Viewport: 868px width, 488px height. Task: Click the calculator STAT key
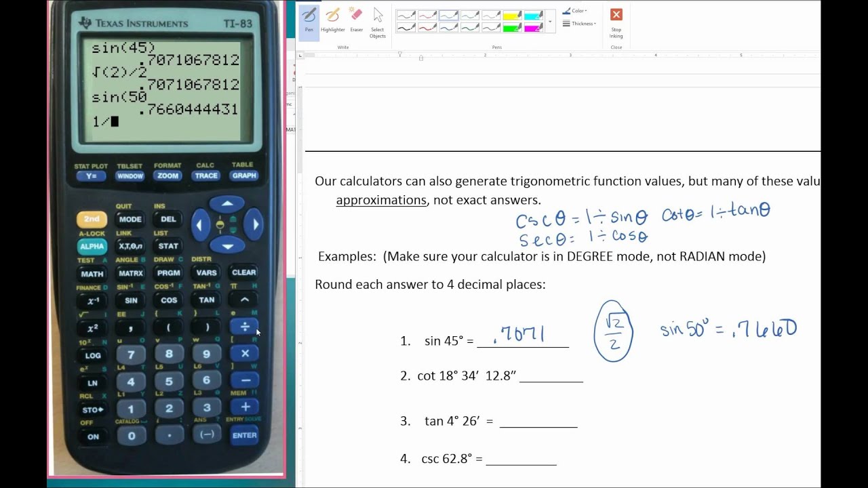click(x=168, y=246)
